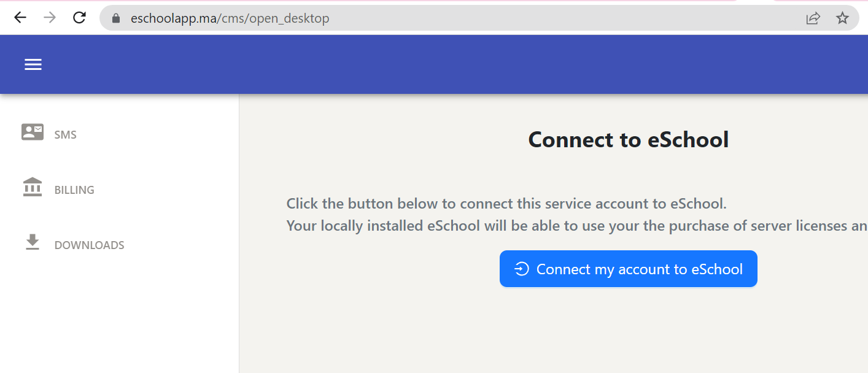The image size is (868, 373).
Task: Open the hamburger navigation menu
Action: pos(33,64)
